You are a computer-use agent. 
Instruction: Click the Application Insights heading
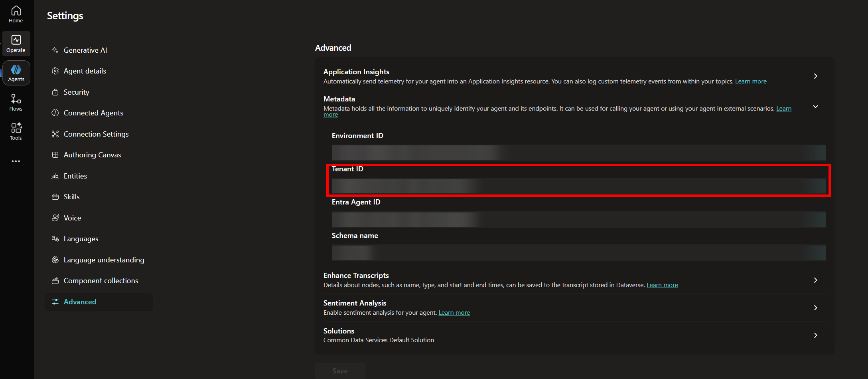[x=356, y=72]
